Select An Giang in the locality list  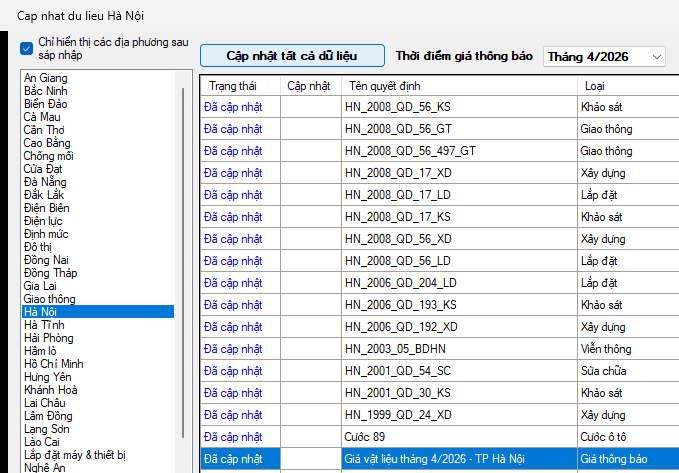coord(46,78)
